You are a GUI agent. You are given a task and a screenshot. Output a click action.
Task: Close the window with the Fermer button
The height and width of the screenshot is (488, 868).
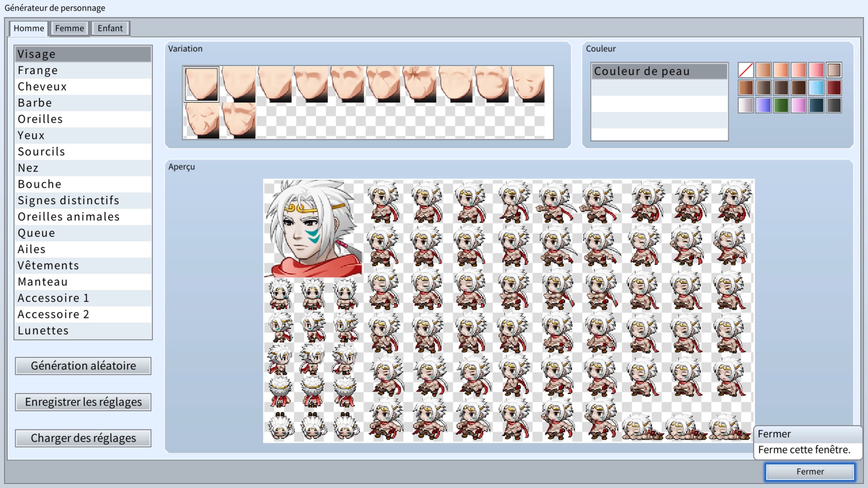coord(810,471)
